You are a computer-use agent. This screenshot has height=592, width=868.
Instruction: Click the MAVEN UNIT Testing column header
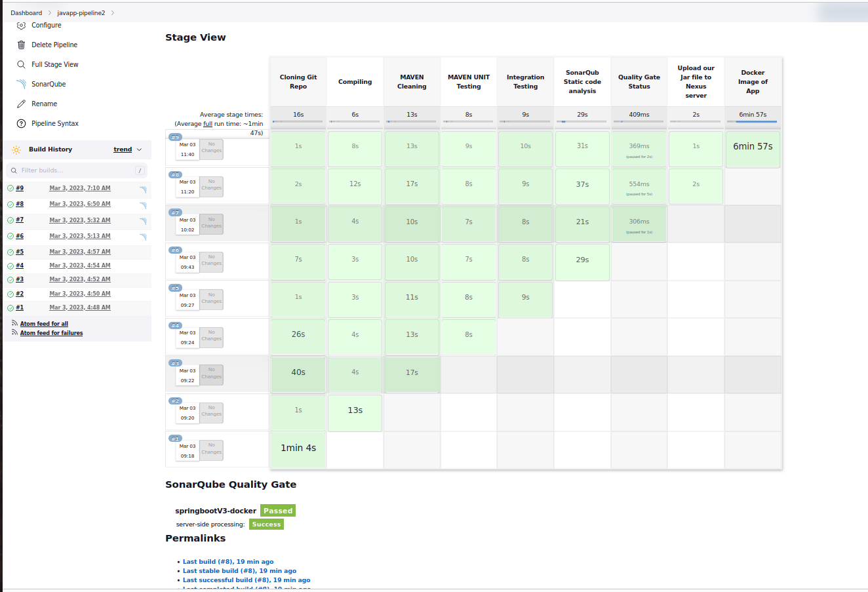tap(469, 82)
